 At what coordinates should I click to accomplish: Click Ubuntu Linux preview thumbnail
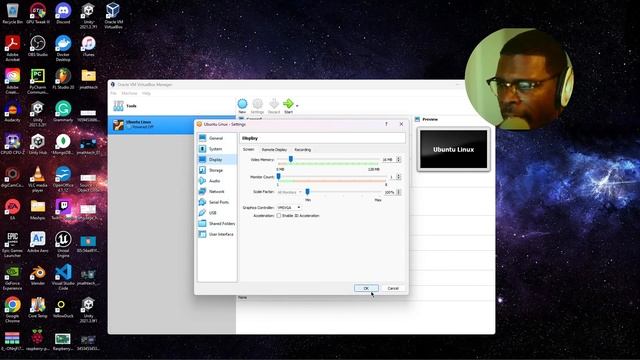coord(453,149)
